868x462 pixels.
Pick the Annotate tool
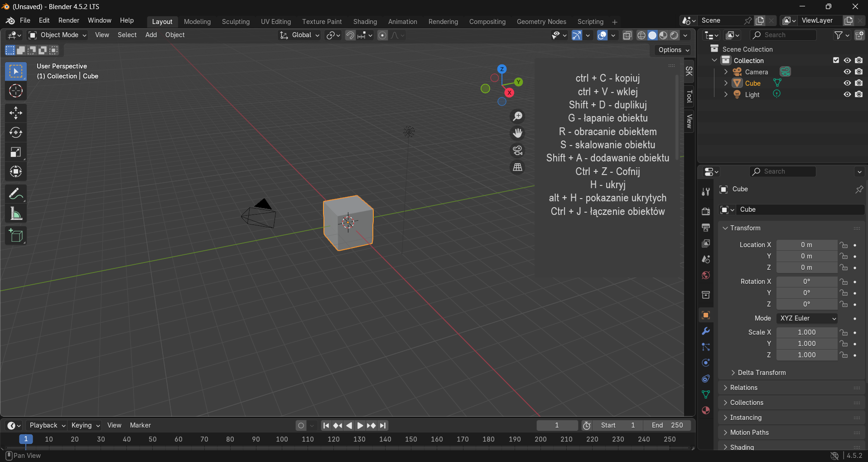(16, 194)
